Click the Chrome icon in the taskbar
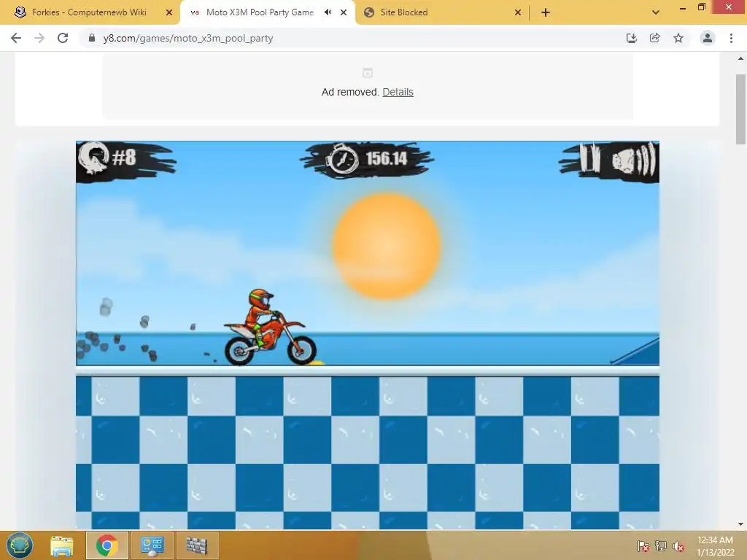Screen dimensions: 747x560 click(107, 545)
